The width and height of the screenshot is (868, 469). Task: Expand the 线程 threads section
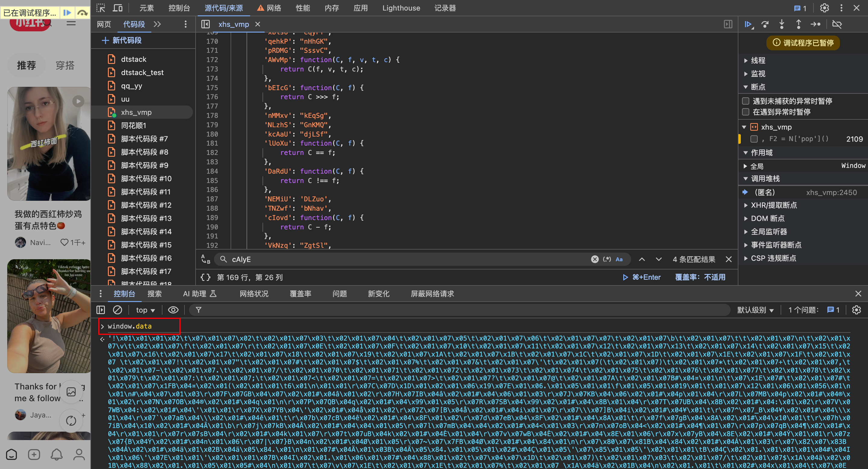pyautogui.click(x=758, y=60)
